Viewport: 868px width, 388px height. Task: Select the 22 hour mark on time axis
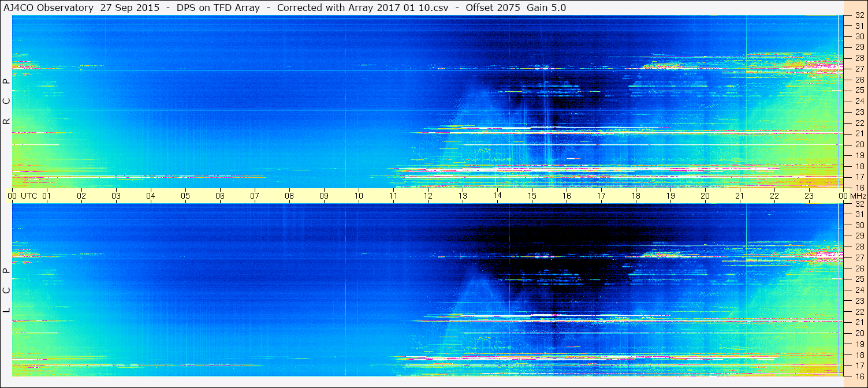tap(774, 196)
